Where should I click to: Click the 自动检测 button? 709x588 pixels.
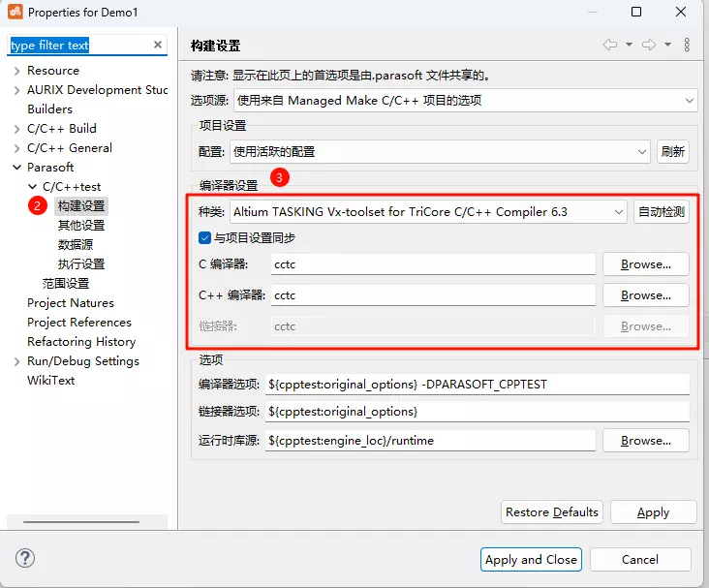pyautogui.click(x=662, y=211)
